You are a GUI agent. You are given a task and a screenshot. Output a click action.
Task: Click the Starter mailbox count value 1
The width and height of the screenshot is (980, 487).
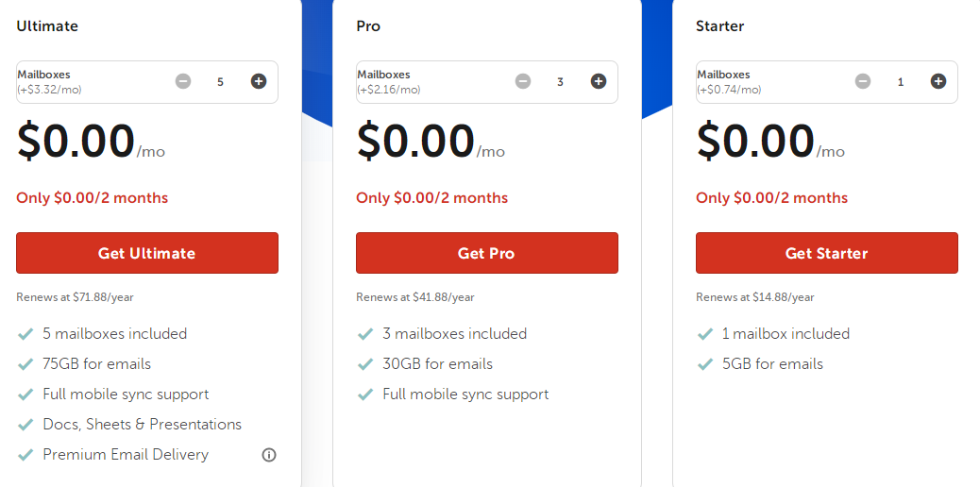pos(901,82)
